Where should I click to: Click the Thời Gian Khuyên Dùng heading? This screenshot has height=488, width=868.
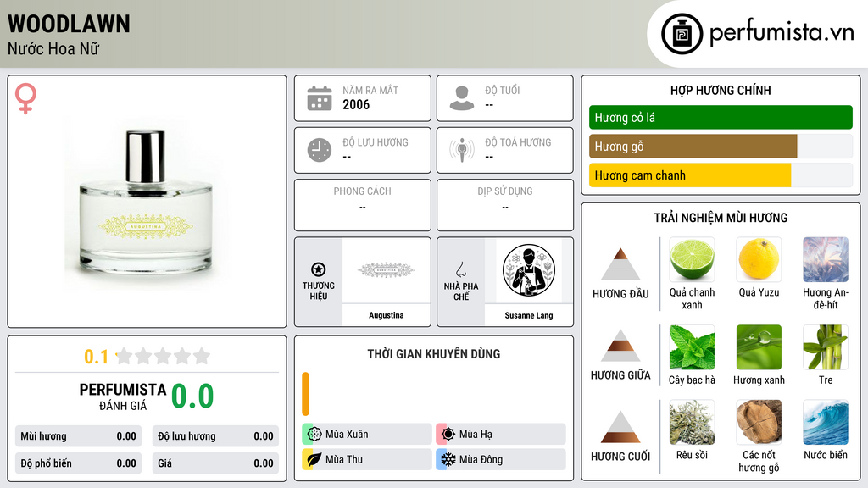click(434, 354)
